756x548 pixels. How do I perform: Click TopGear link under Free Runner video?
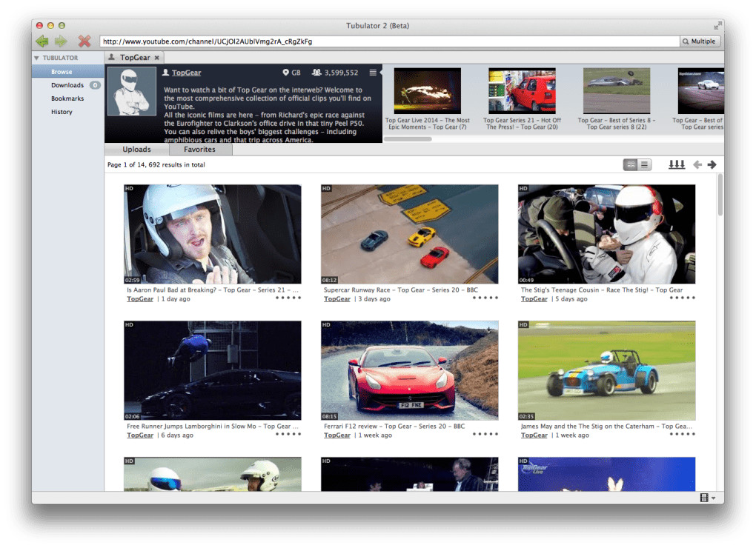point(140,435)
